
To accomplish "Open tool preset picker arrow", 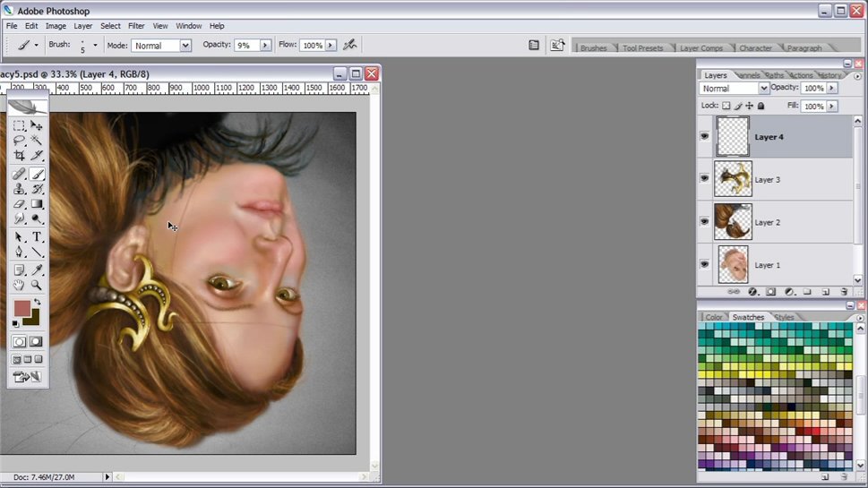I will [x=36, y=46].
